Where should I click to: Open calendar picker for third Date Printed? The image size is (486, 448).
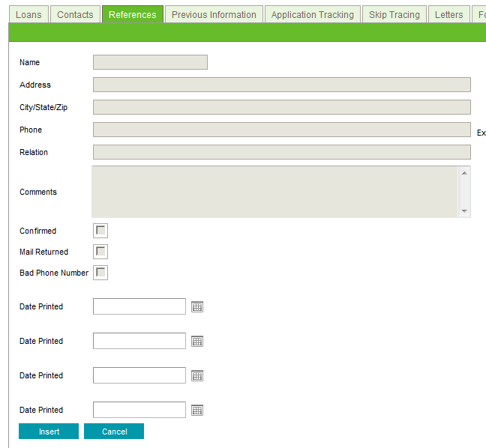[197, 375]
